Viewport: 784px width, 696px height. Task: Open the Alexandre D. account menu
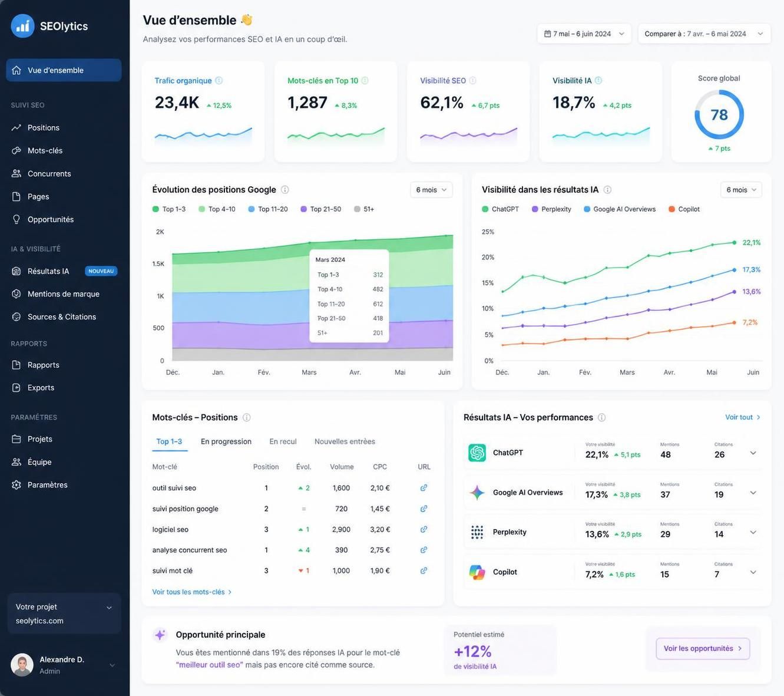pos(64,665)
